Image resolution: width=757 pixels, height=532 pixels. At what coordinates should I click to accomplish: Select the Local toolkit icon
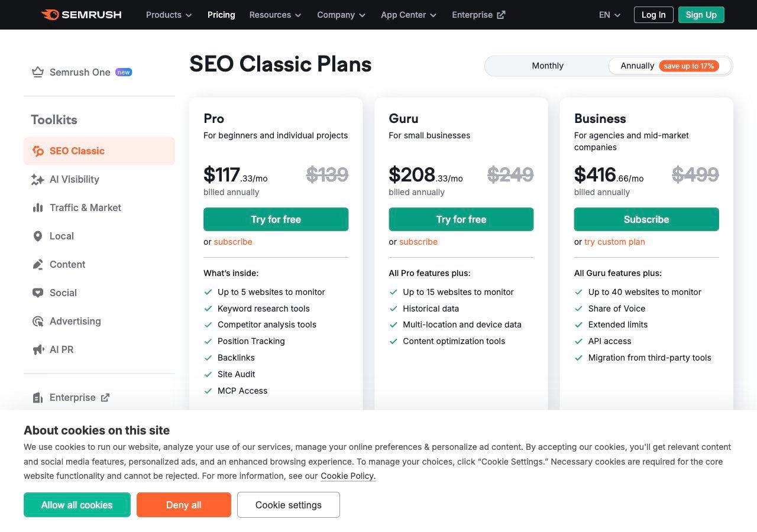[x=38, y=236]
